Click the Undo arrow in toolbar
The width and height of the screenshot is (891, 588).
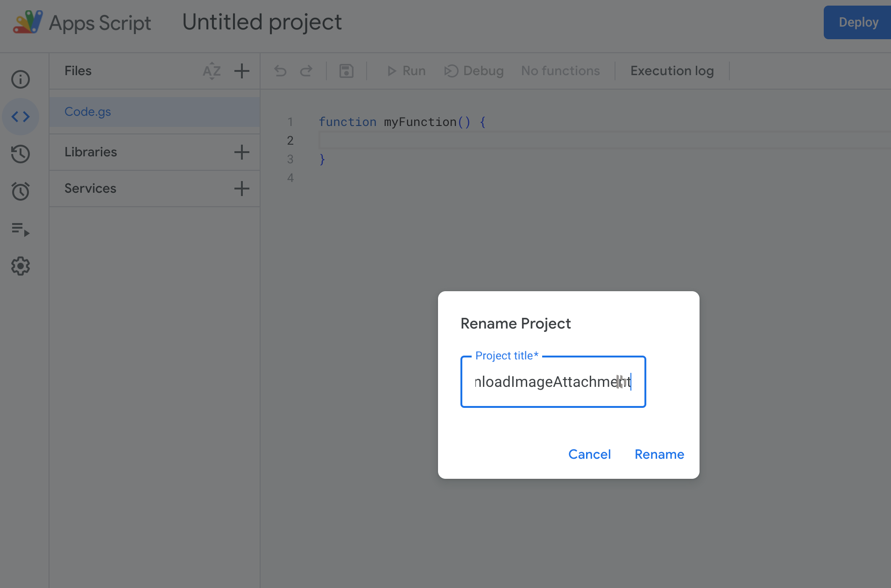280,71
